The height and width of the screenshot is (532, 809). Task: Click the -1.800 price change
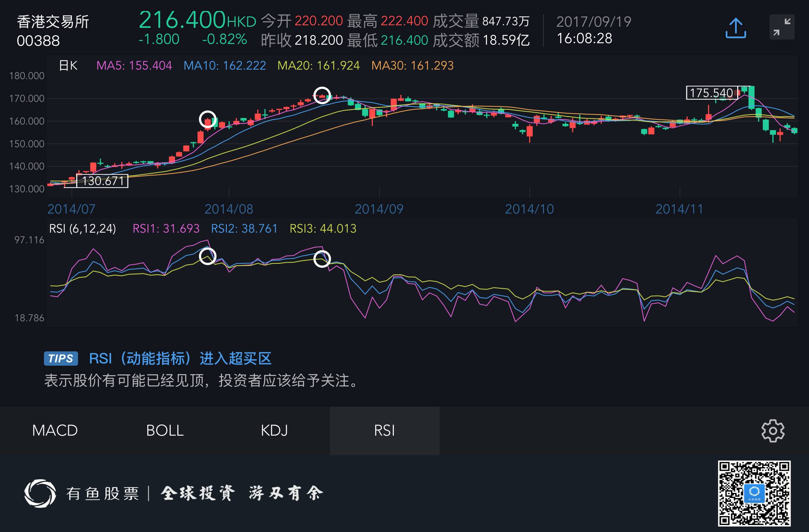[159, 39]
